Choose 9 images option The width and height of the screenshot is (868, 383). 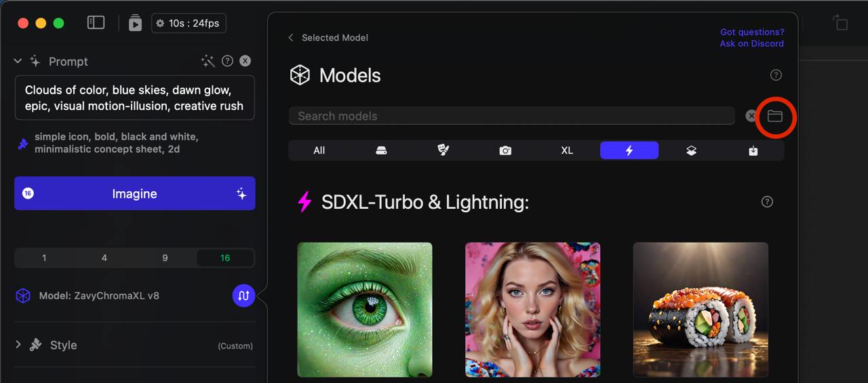[x=165, y=258]
